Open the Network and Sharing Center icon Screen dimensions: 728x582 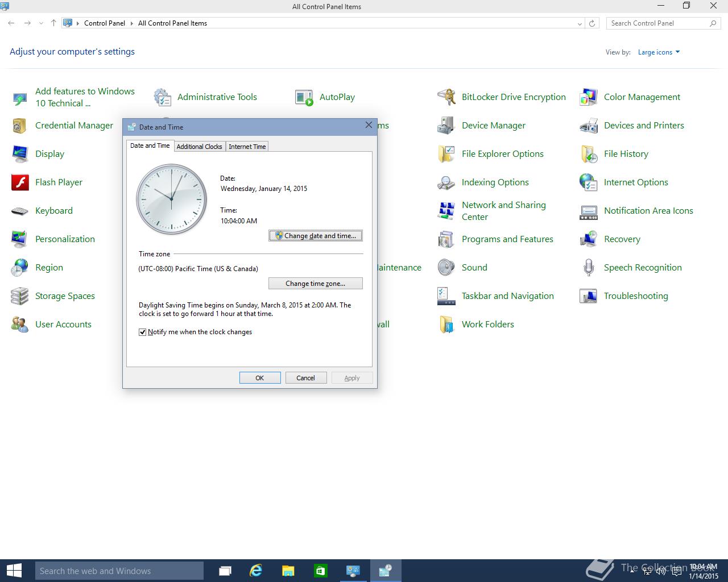446,211
